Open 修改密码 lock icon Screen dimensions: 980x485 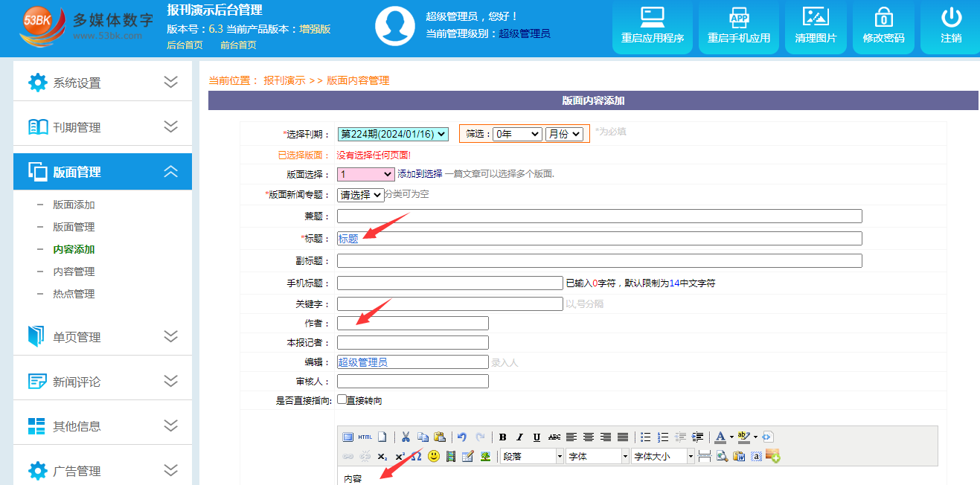(883, 27)
